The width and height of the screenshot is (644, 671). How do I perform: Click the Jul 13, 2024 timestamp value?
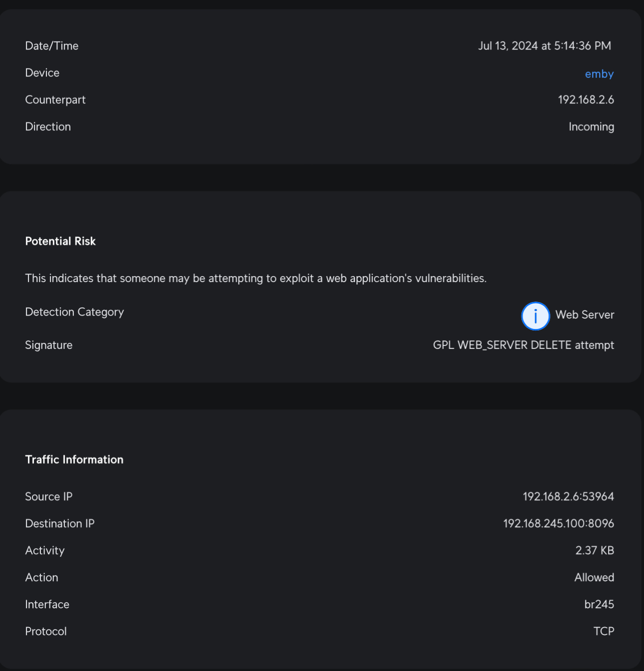pyautogui.click(x=544, y=46)
